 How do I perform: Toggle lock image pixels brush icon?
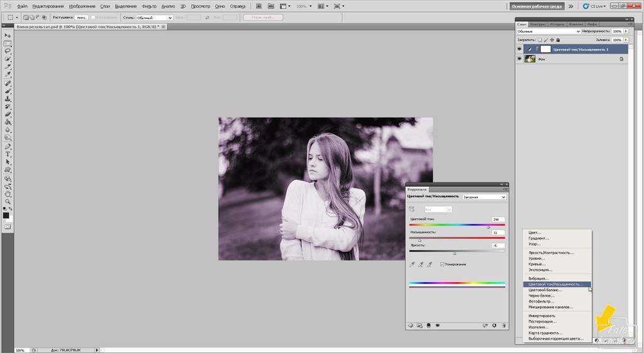coord(547,40)
